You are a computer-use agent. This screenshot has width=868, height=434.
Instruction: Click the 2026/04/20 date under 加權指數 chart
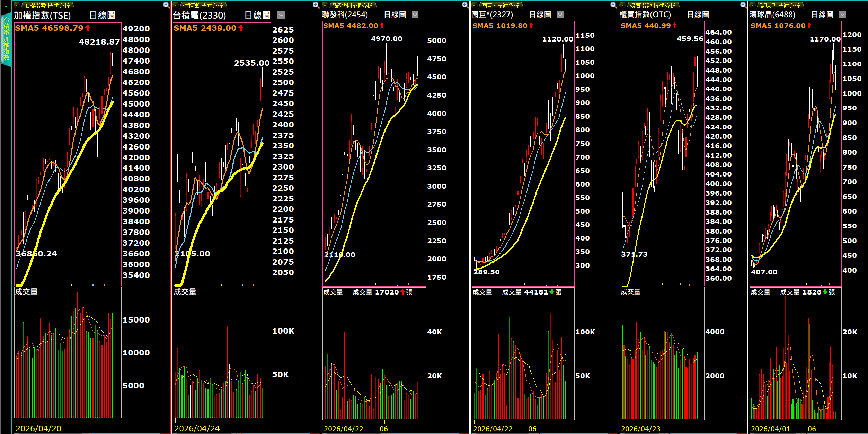[38, 428]
